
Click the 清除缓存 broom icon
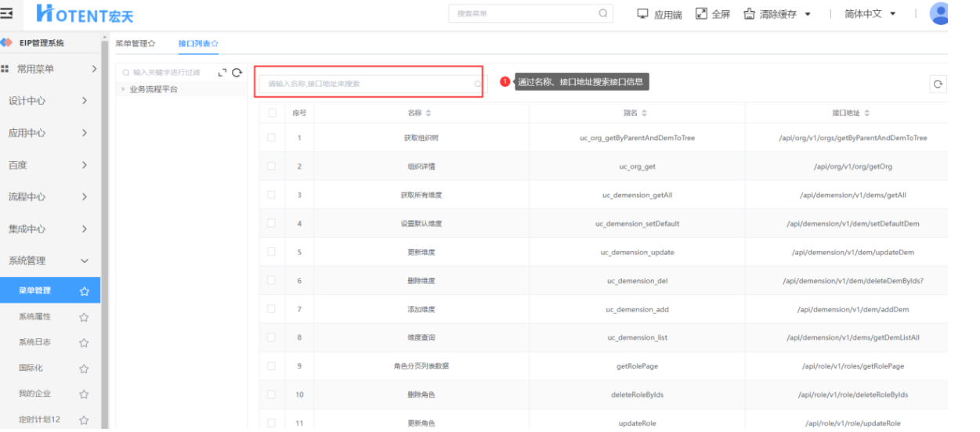(750, 14)
